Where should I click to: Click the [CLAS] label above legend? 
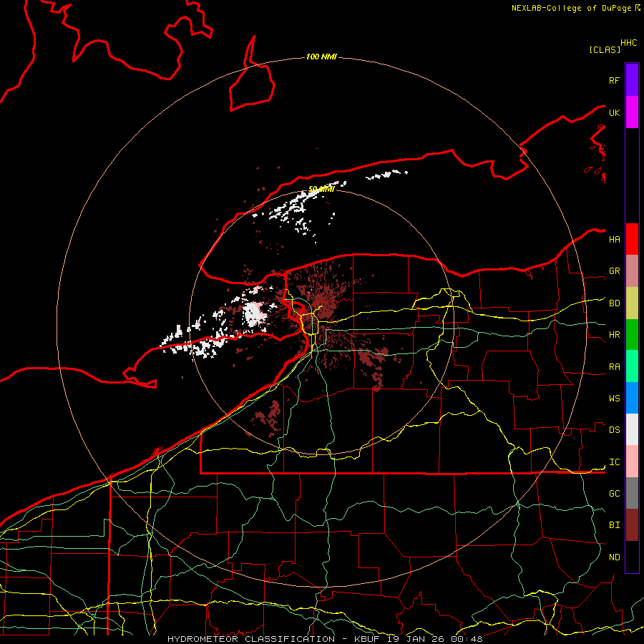605,49
